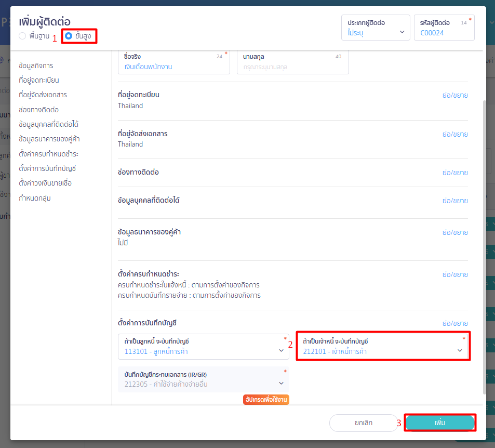Select the ขั้นสูง radio option
Viewport: 495px width, 448px height.
[69, 36]
